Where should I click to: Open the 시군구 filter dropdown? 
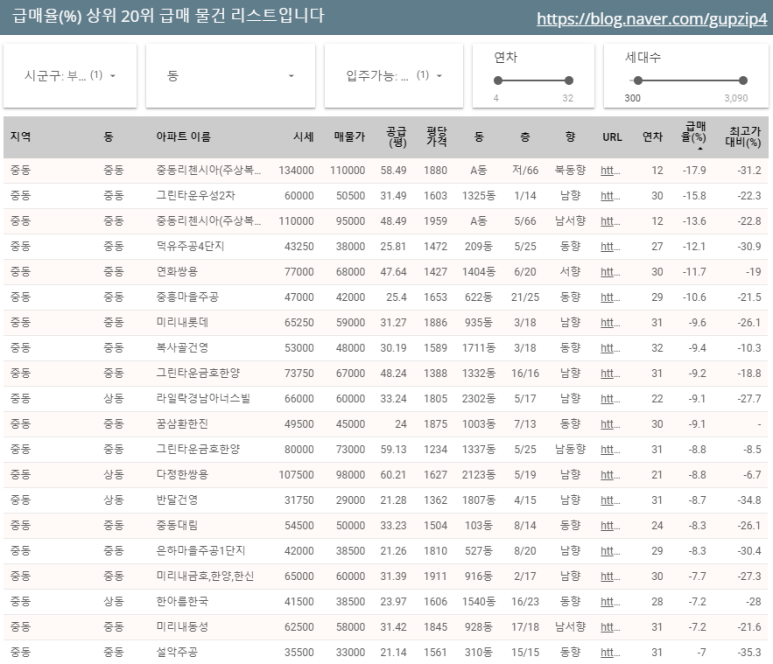coord(70,75)
